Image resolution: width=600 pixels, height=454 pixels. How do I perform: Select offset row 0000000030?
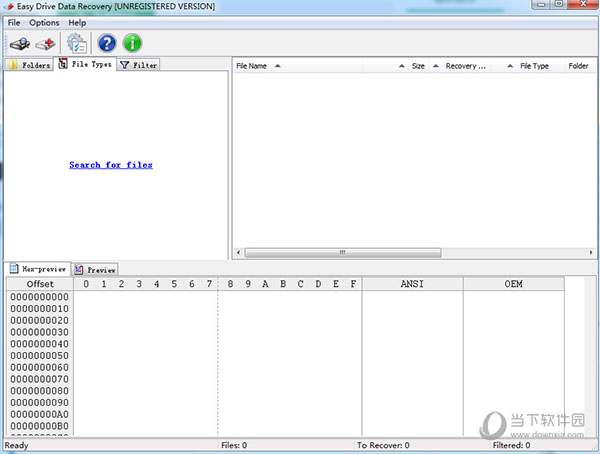click(x=40, y=332)
